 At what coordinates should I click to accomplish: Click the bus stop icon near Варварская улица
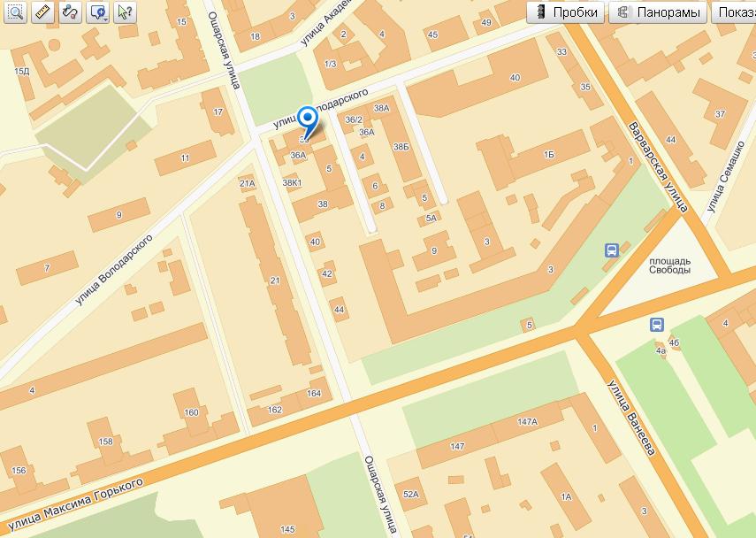(x=611, y=250)
